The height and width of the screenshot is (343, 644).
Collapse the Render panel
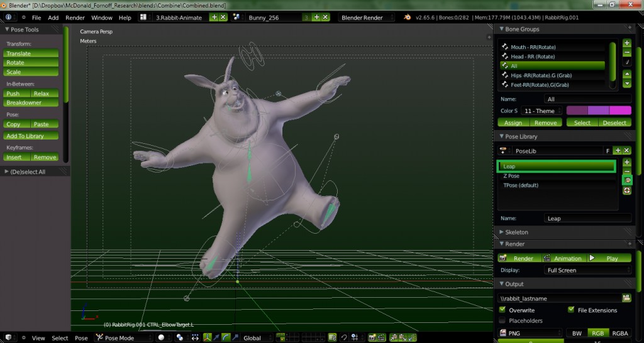click(x=501, y=244)
